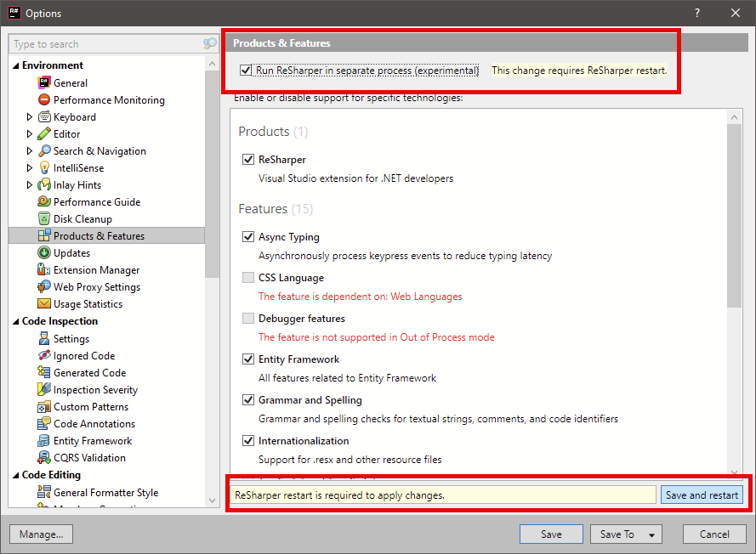Click the Code Inspection Settings icon
Viewport: 756px width, 554px height.
[44, 339]
